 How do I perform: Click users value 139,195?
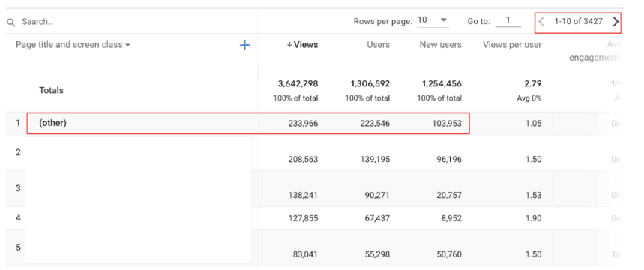(376, 159)
